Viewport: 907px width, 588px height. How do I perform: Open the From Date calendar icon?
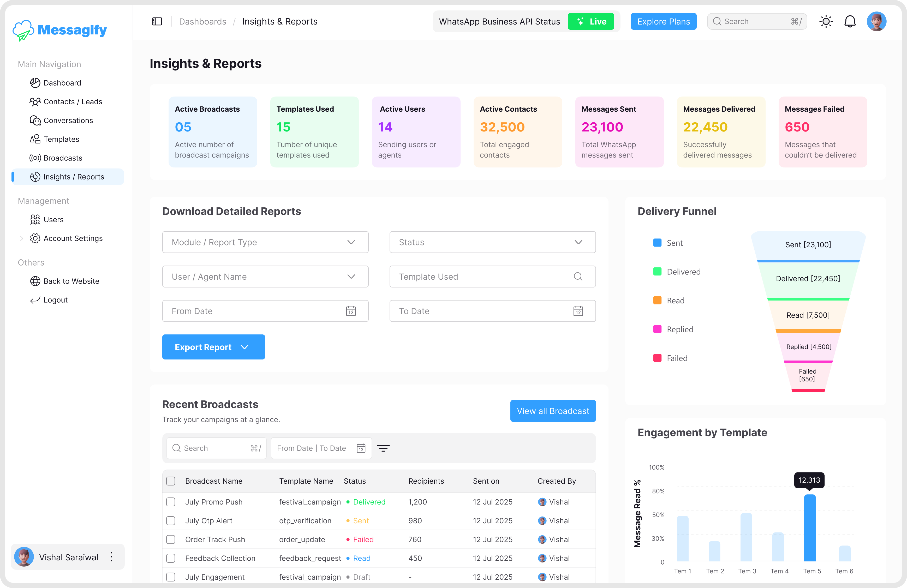pyautogui.click(x=351, y=311)
